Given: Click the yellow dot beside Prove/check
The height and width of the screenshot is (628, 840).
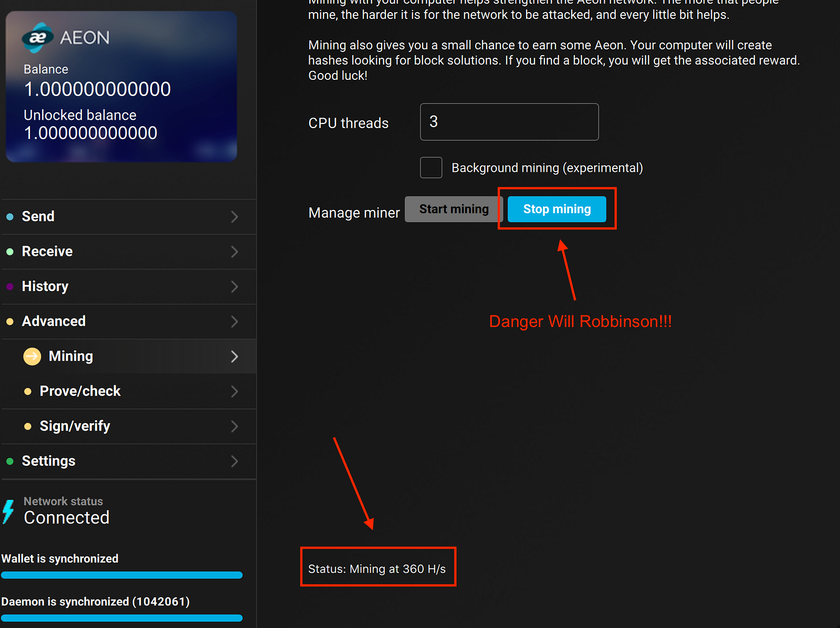Looking at the screenshot, I should (x=28, y=391).
